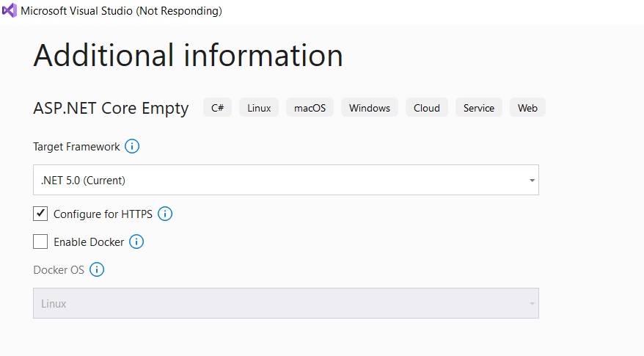644x356 pixels.
Task: Click the C# tag
Action: [217, 108]
